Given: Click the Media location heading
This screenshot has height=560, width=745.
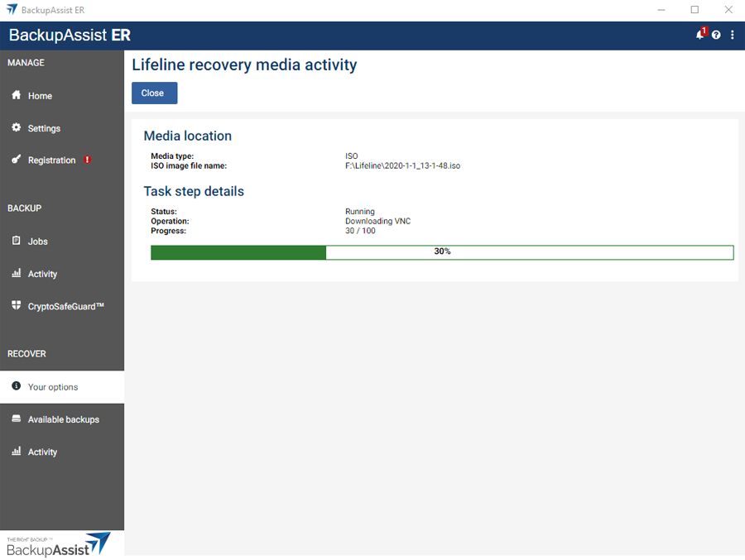Looking at the screenshot, I should [x=188, y=136].
